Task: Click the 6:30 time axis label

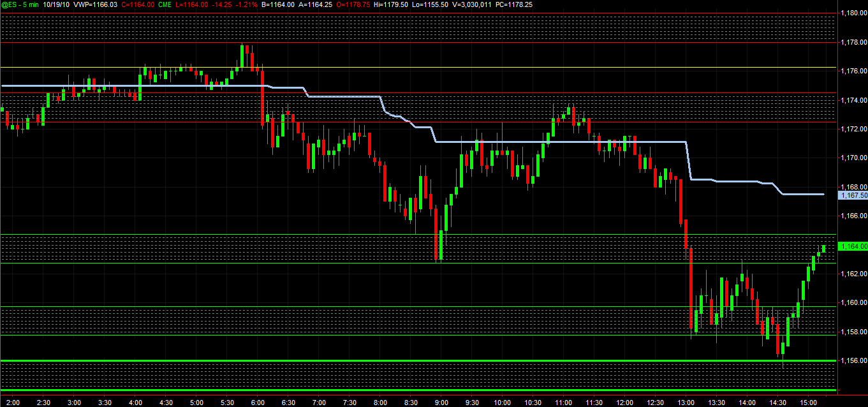Action: [x=288, y=403]
